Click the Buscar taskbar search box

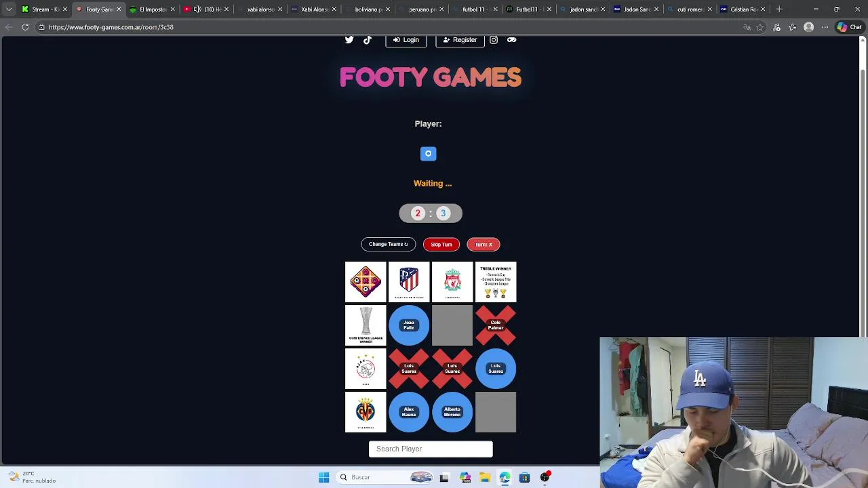[x=385, y=477]
